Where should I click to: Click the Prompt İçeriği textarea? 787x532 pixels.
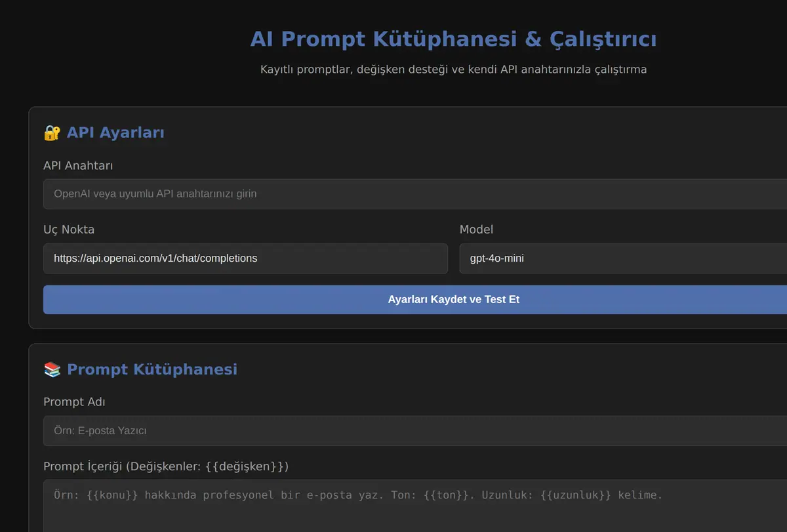tap(415, 506)
